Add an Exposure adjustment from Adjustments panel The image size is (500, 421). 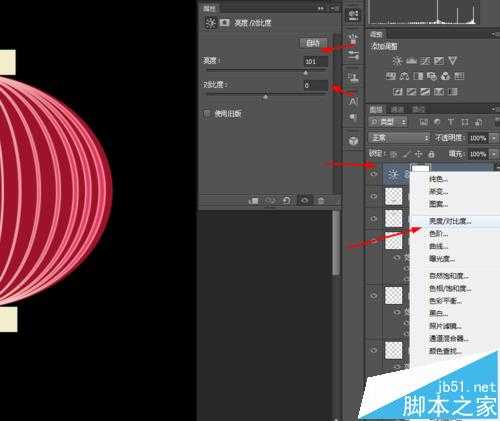point(439,61)
